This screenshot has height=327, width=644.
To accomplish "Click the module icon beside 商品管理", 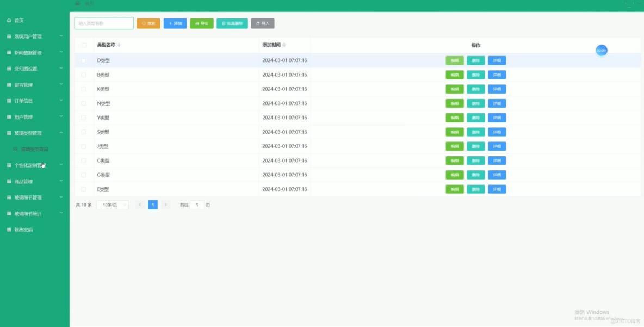I will 9,181.
